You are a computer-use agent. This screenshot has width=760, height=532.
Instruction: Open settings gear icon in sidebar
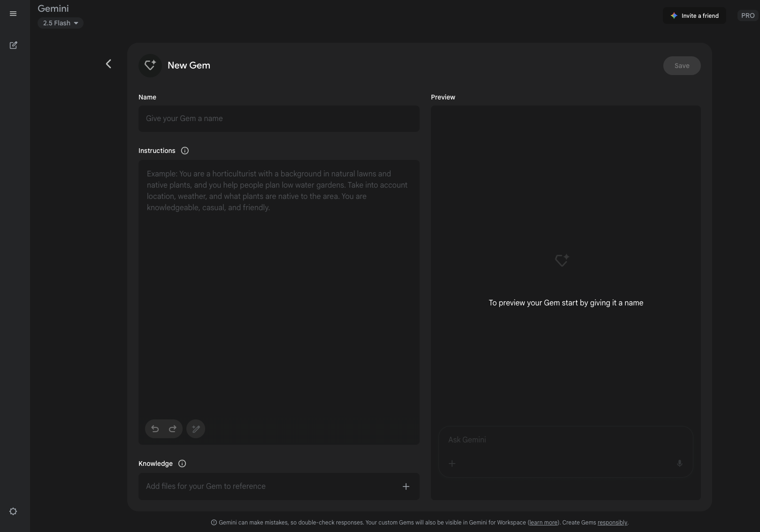click(13, 511)
